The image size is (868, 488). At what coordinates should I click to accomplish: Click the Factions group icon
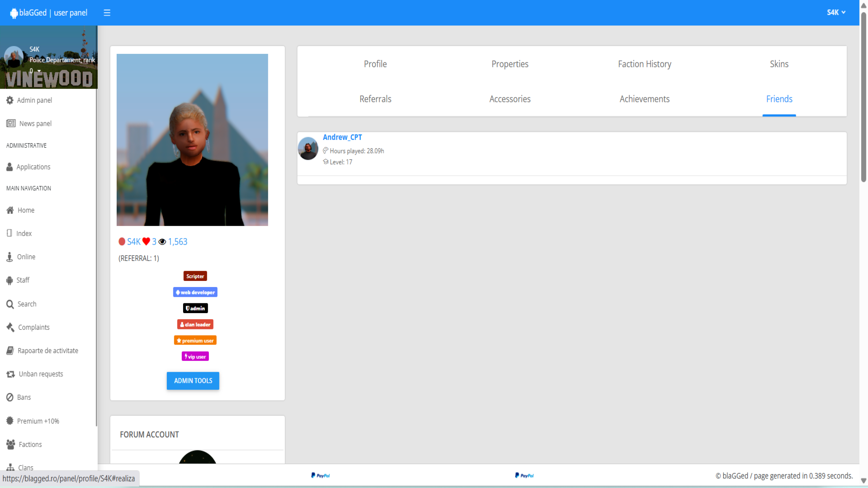pyautogui.click(x=11, y=444)
